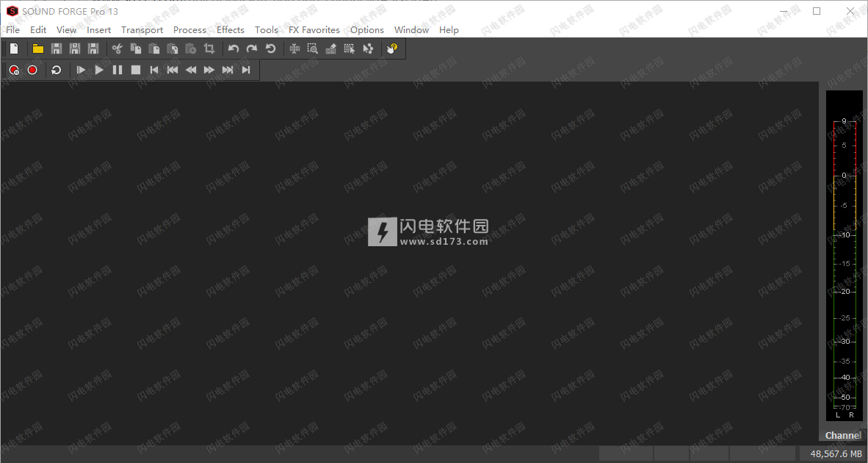Maximize the SOUND FORGE Pro 13 window

coord(817,11)
